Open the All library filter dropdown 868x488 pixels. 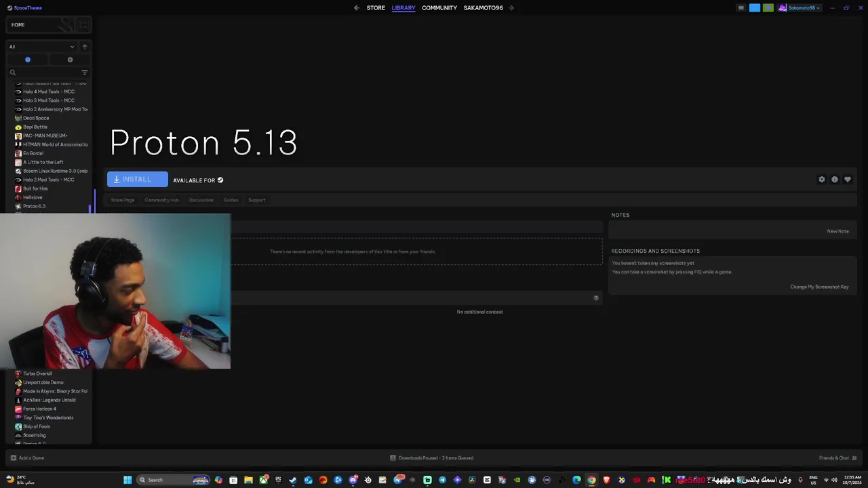click(x=41, y=47)
